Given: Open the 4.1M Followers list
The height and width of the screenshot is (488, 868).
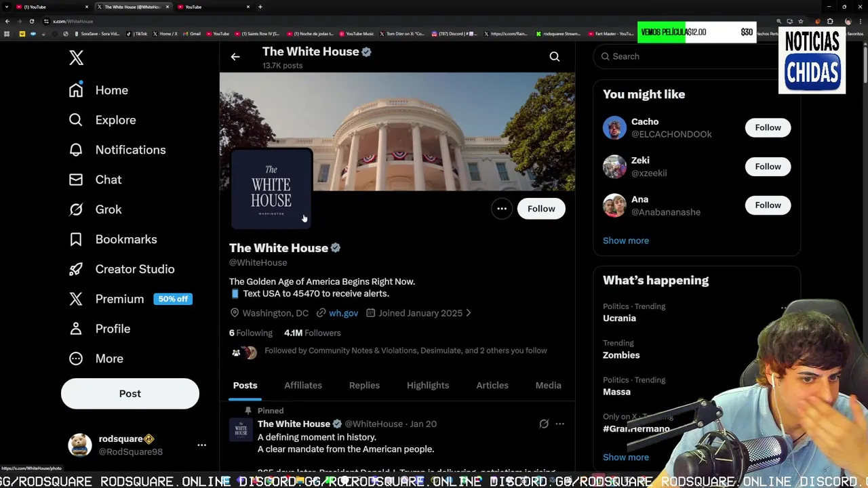Looking at the screenshot, I should point(313,333).
